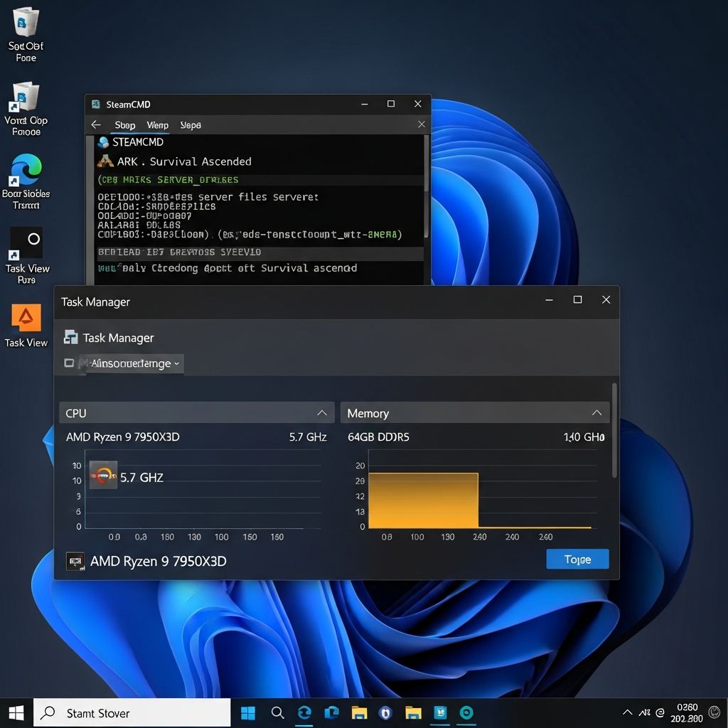The image size is (728, 728).
Task: Select the Stop menu in SteamCMD
Action: 124,124
